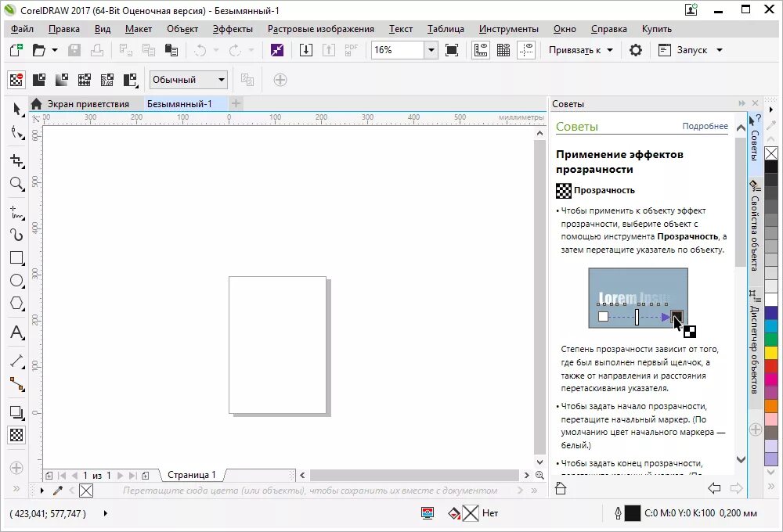
Task: Open the zoom level 16% dropdown
Action: [x=431, y=50]
